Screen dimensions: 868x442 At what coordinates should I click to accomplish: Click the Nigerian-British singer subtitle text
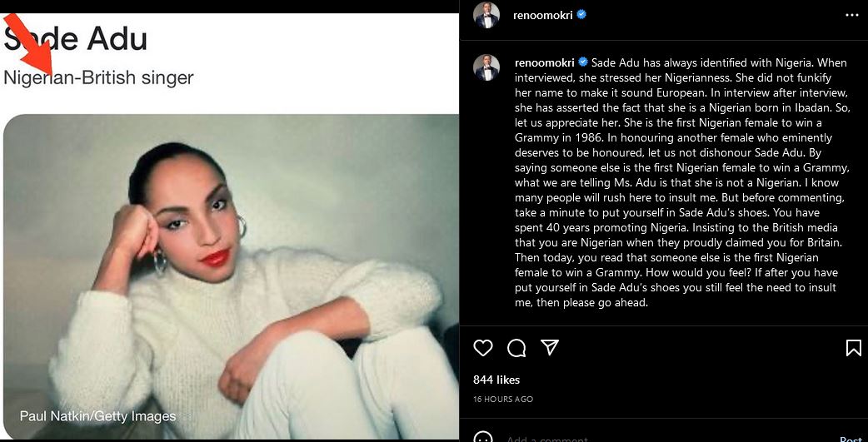click(99, 78)
